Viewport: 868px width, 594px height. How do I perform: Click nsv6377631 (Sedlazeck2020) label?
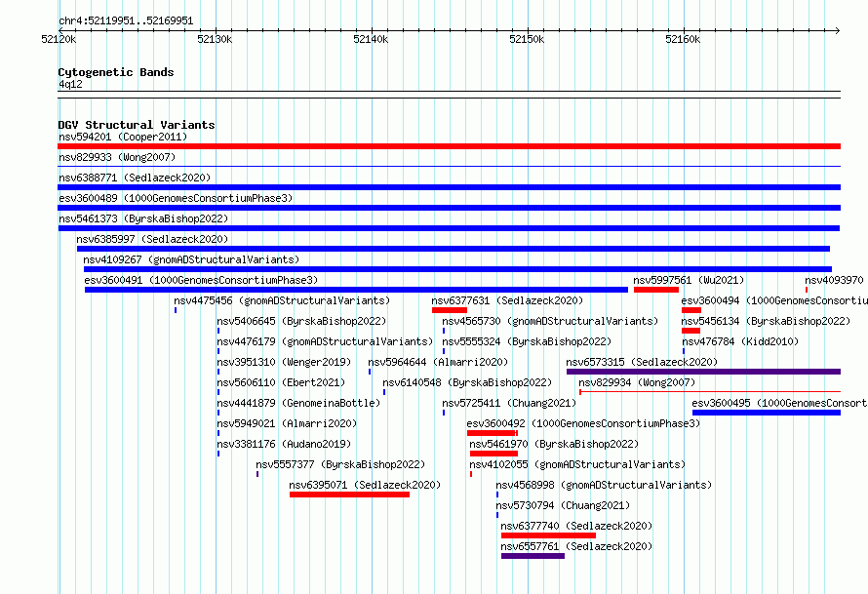click(507, 300)
